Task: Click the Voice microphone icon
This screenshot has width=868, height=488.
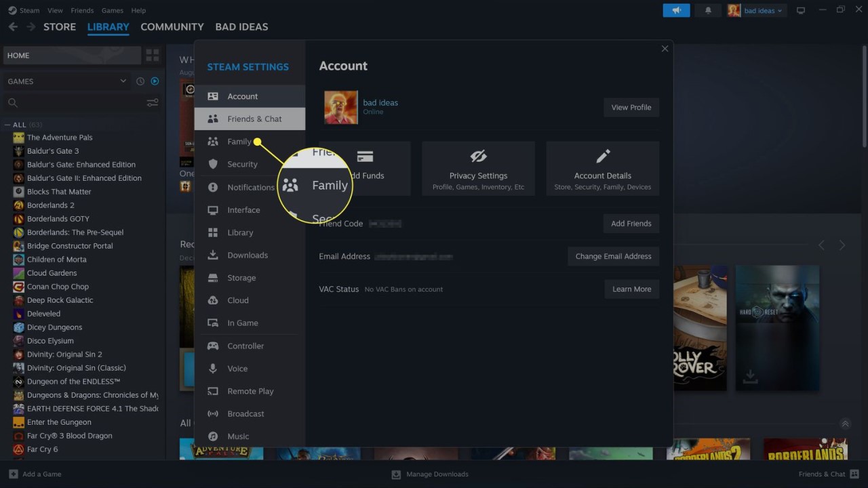Action: (213, 369)
